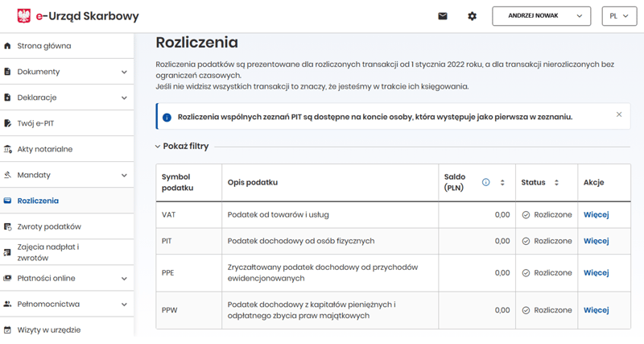
Task: Click the e-Urząd Skarbowy eagle logo
Action: (24, 16)
